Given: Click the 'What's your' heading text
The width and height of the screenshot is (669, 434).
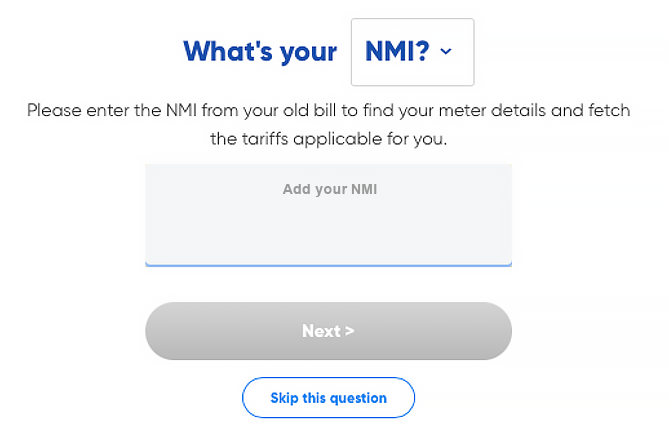Looking at the screenshot, I should [x=260, y=52].
